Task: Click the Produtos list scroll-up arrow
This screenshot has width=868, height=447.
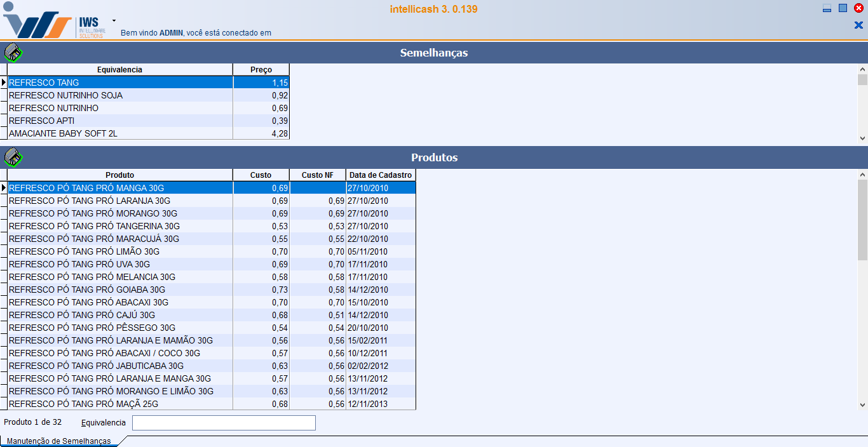Action: (862, 175)
